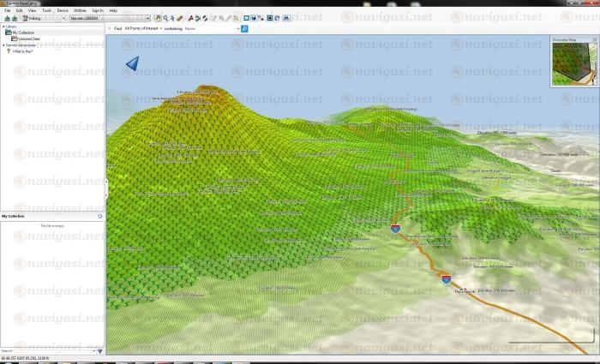Select the Zoom magnifier tool
Image resolution: width=600 pixels, height=364 pixels.
[x=165, y=17]
